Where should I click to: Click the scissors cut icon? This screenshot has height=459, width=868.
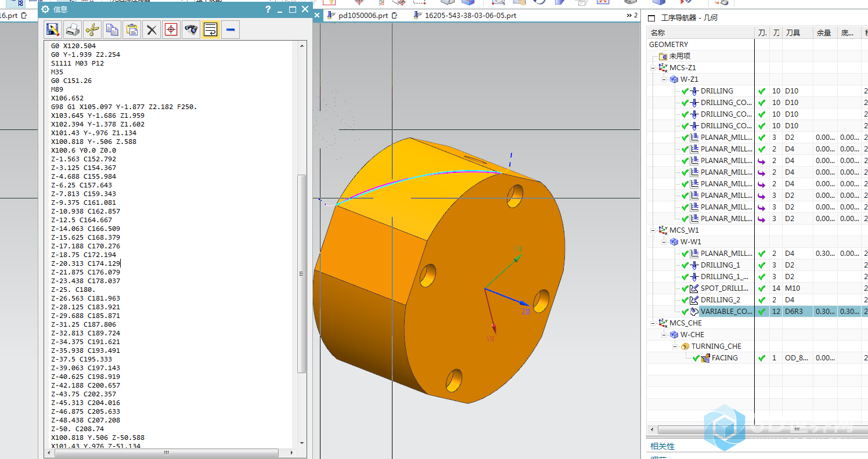tap(92, 30)
